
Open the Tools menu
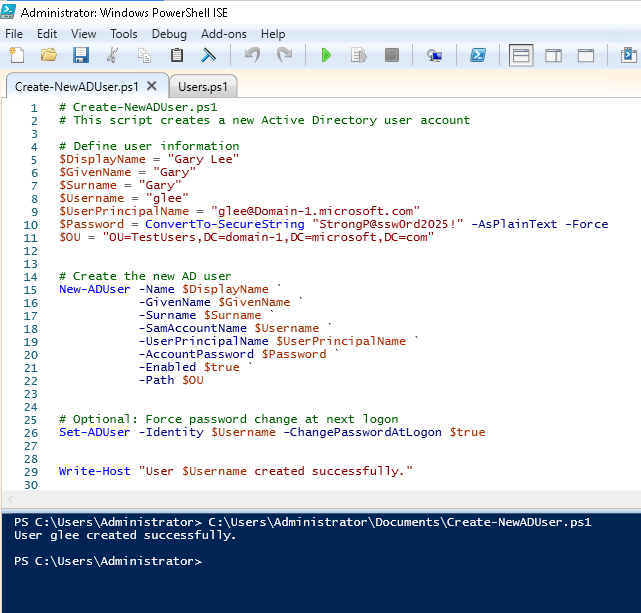(123, 34)
